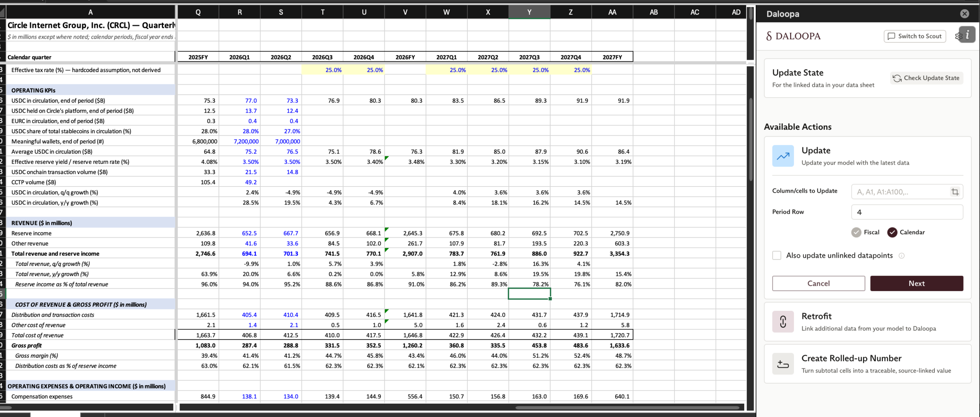The height and width of the screenshot is (417, 980).
Task: Click compensation expenses value 844.9
Action: point(208,396)
